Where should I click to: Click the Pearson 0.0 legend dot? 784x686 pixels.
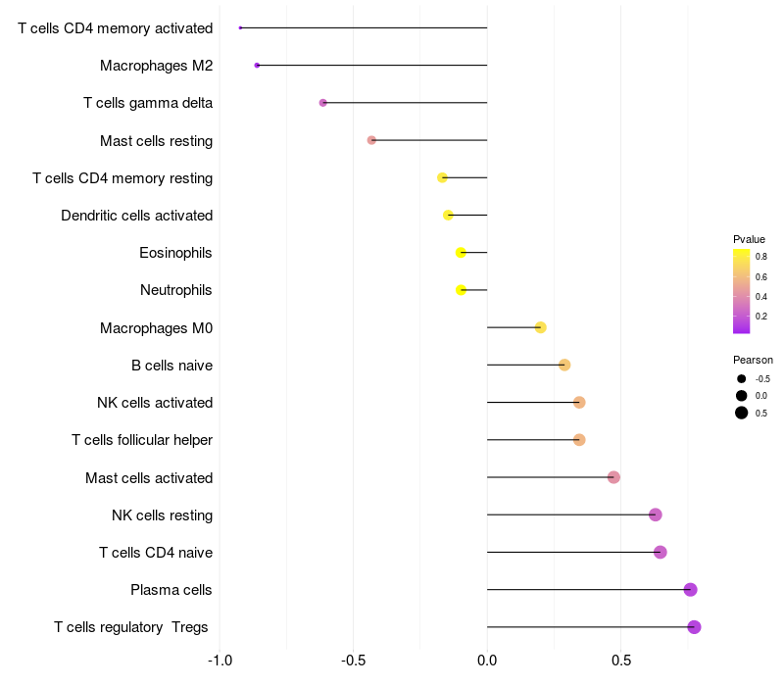coord(742,396)
